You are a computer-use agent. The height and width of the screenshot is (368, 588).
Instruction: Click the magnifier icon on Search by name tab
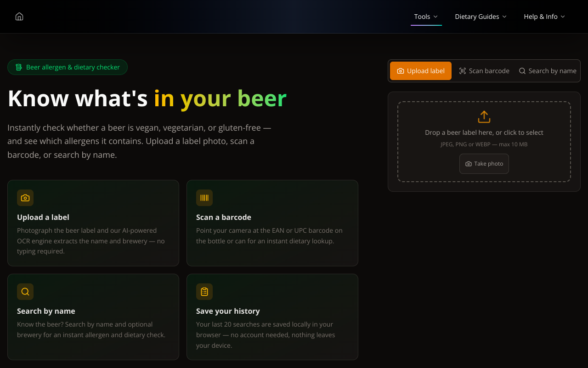(x=522, y=71)
